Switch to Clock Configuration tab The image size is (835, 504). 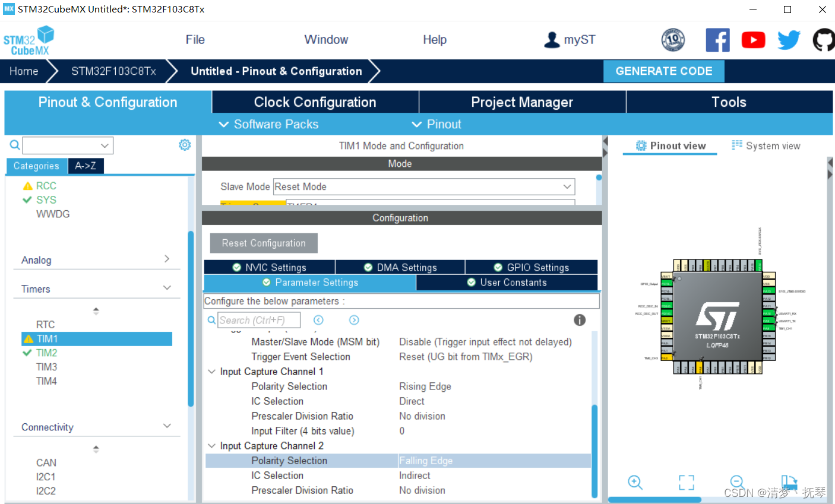[315, 102]
